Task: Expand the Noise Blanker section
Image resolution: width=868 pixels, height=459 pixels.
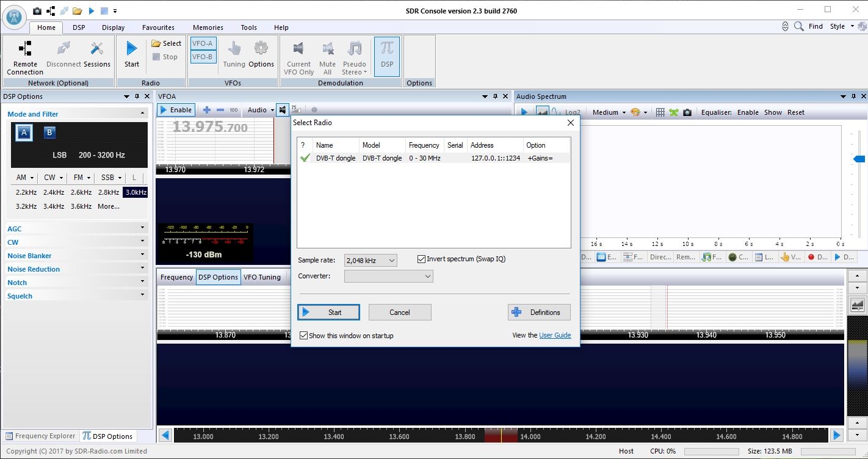Action: 76,255
